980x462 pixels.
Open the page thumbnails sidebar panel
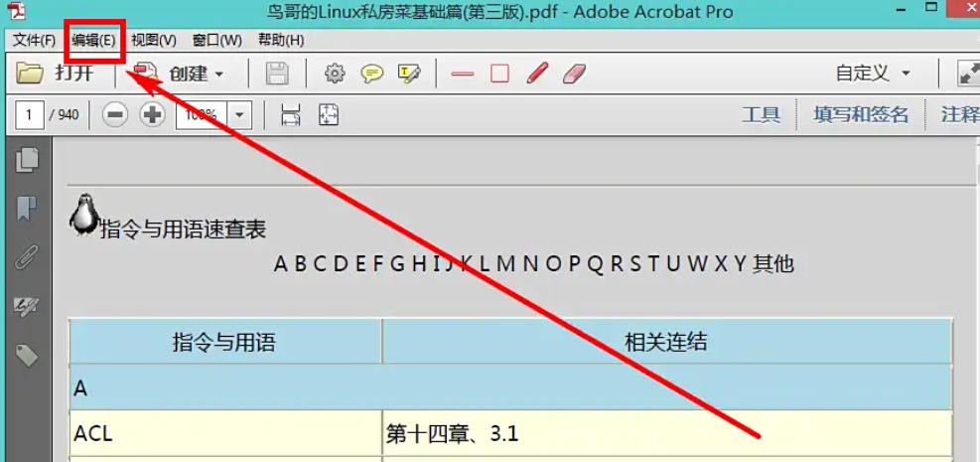click(27, 160)
